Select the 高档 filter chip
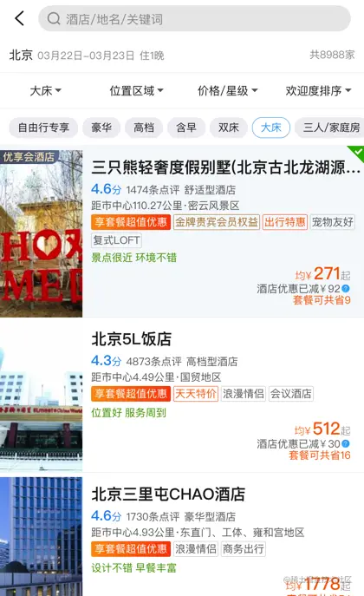 point(144,128)
